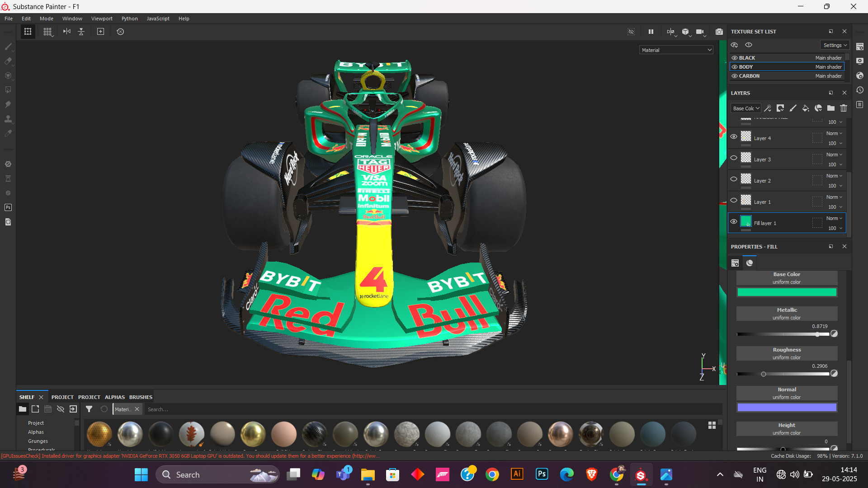Add a paint layer with brush icon
The image size is (868, 488).
coord(793,108)
